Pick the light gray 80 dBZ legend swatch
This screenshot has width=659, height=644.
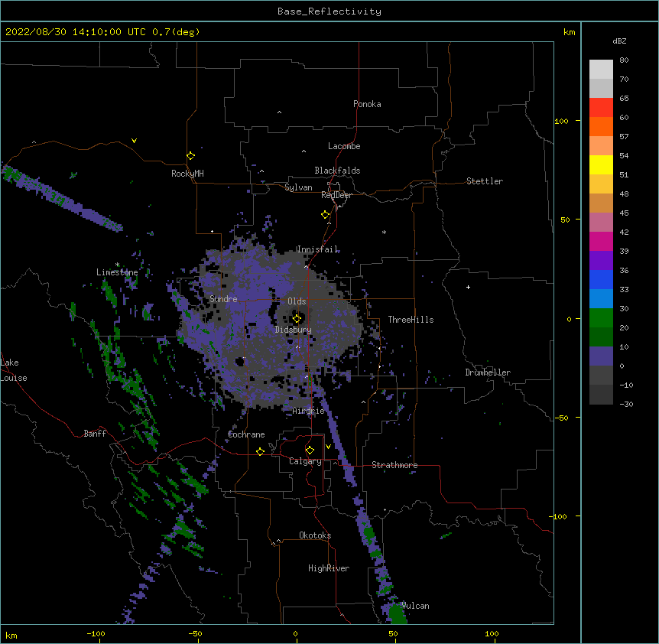[x=601, y=69]
